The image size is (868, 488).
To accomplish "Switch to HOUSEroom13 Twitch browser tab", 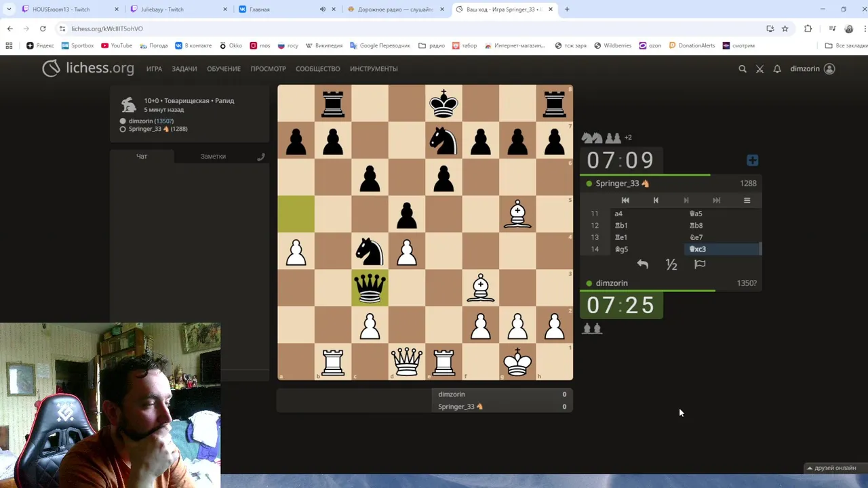I will (70, 9).
